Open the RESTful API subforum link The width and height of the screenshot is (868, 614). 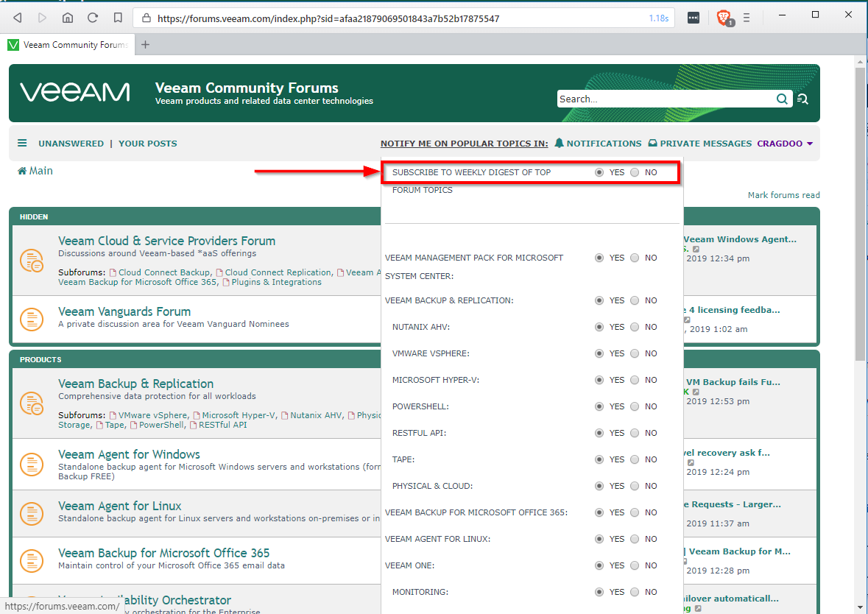coord(222,426)
